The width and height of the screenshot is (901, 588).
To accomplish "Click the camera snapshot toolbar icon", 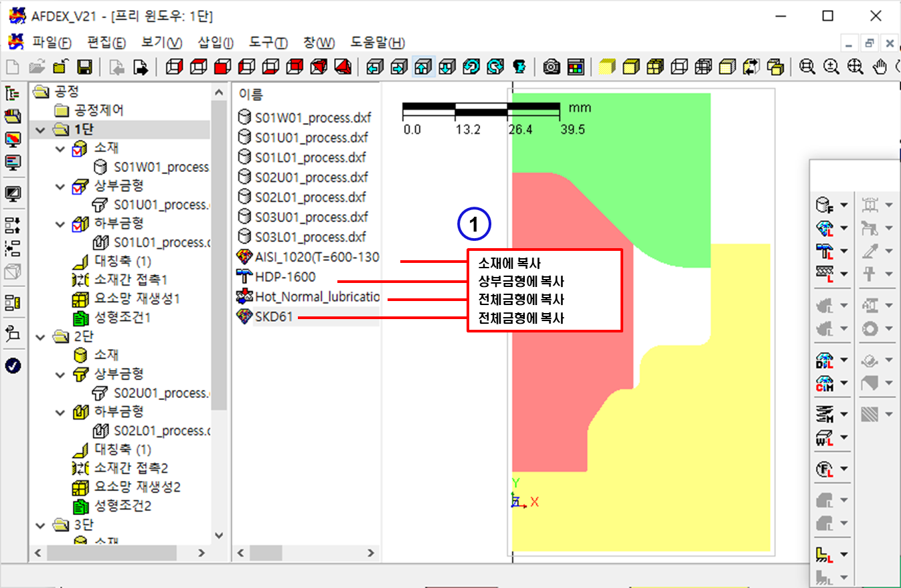I will coord(551,67).
